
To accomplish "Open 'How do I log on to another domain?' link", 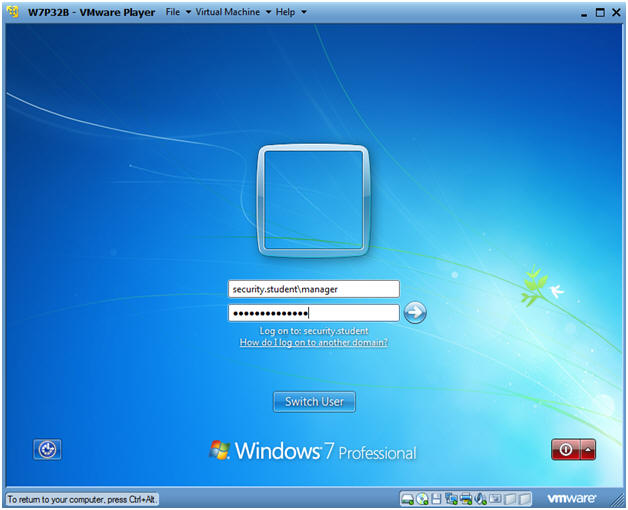I will pyautogui.click(x=314, y=343).
